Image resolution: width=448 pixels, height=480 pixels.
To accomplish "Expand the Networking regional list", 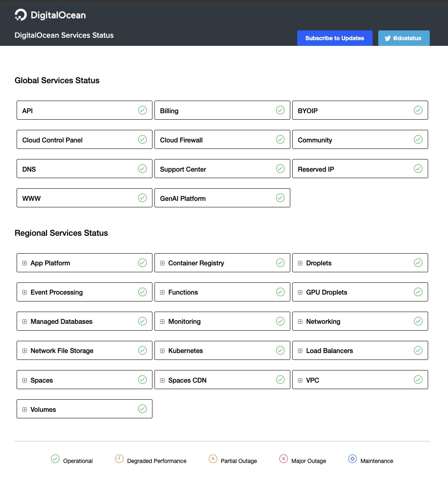I will (x=300, y=322).
